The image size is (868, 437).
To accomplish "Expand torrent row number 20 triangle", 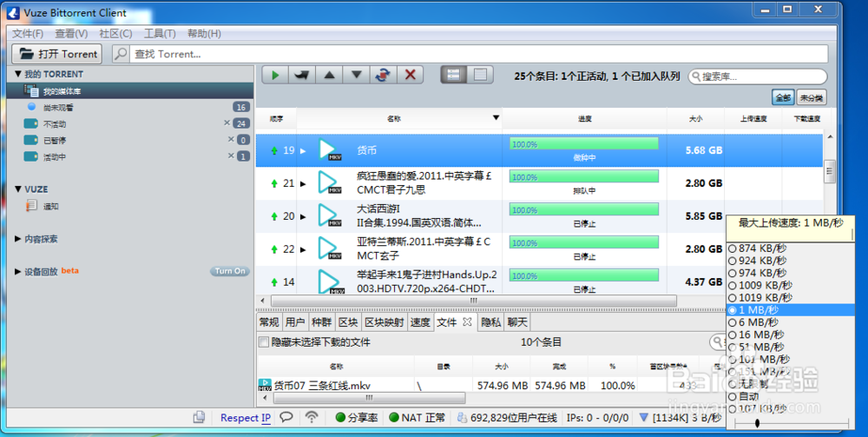I will click(303, 216).
